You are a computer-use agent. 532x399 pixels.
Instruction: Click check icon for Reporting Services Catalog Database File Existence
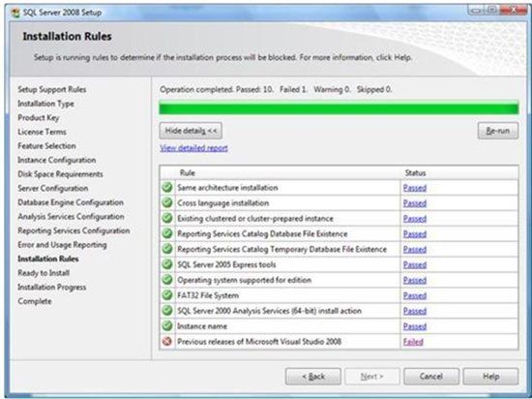click(167, 233)
